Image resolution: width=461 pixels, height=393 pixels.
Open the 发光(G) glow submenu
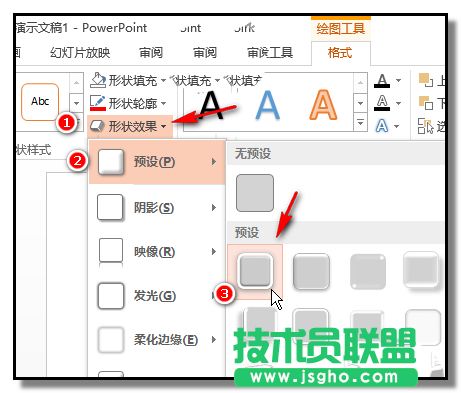(x=157, y=296)
